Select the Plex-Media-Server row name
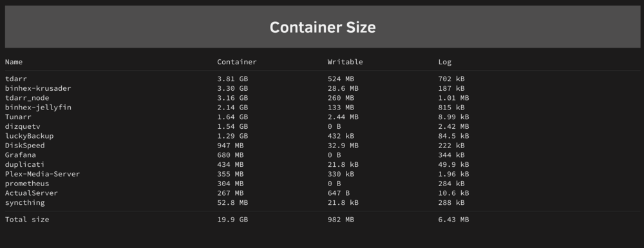 click(x=43, y=174)
